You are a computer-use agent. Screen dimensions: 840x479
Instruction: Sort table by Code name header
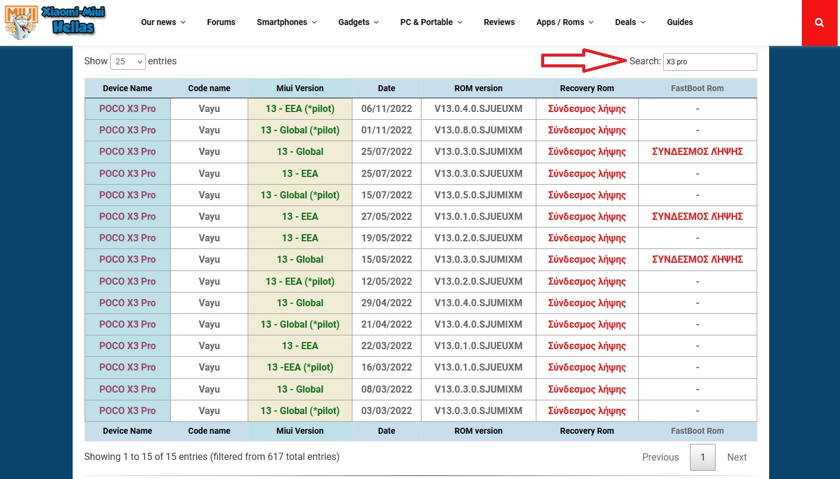pos(209,88)
